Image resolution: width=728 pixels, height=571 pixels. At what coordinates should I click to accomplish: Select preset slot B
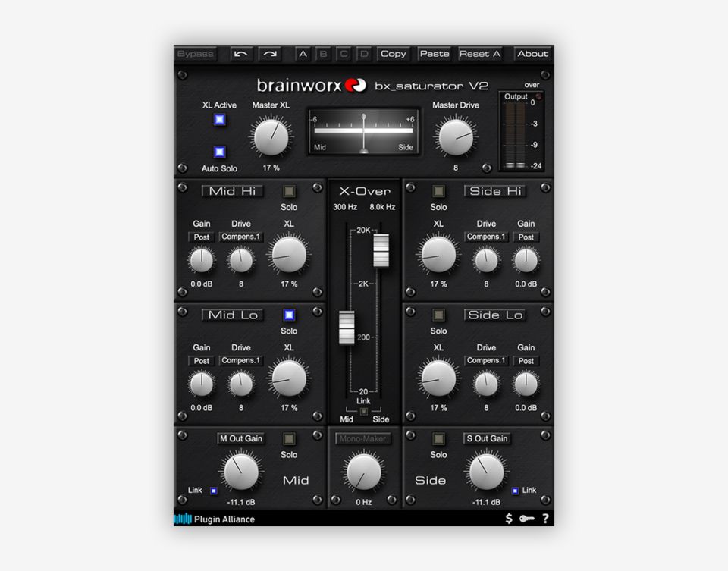pos(324,54)
